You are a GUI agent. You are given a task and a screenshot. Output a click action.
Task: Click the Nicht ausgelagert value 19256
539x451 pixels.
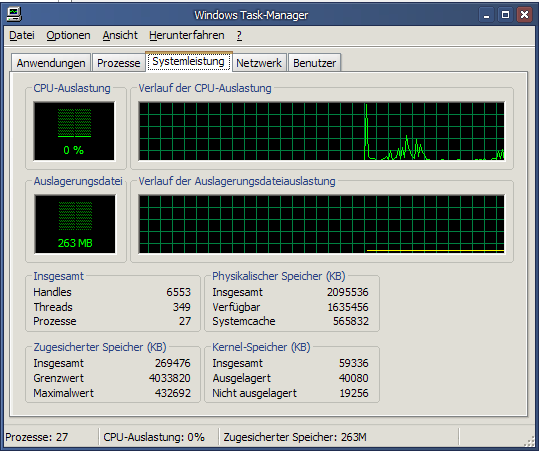[x=354, y=393]
